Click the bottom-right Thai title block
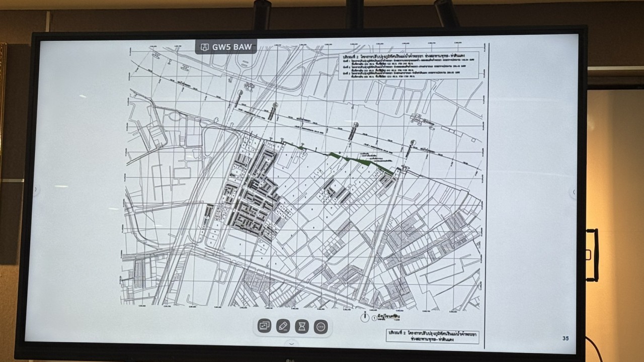The image size is (644, 362). (432, 336)
